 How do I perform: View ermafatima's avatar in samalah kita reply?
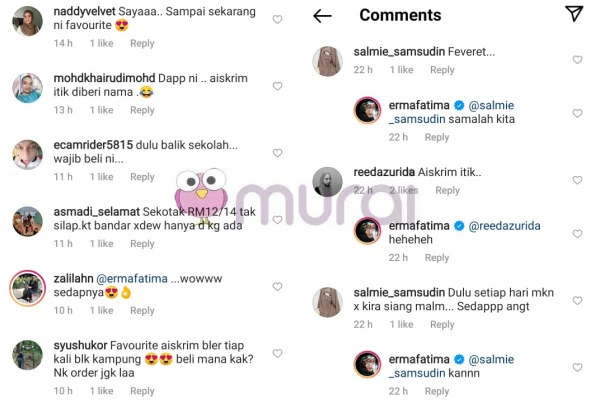point(367,110)
